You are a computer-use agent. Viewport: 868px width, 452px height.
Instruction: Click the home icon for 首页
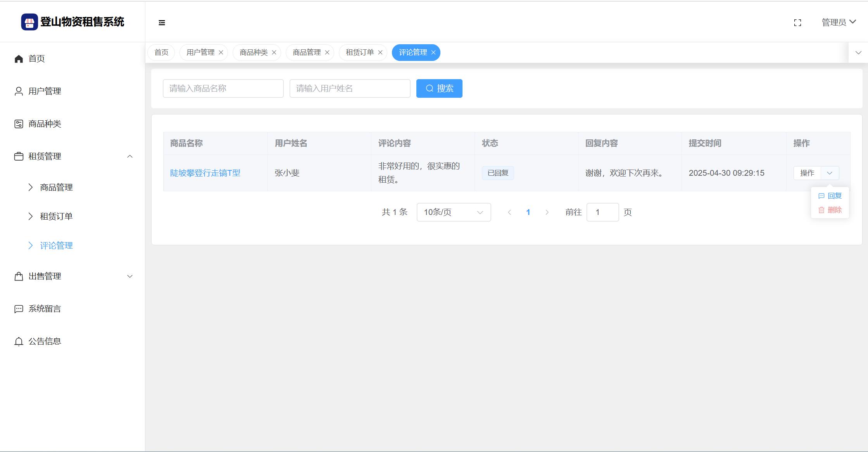[19, 59]
